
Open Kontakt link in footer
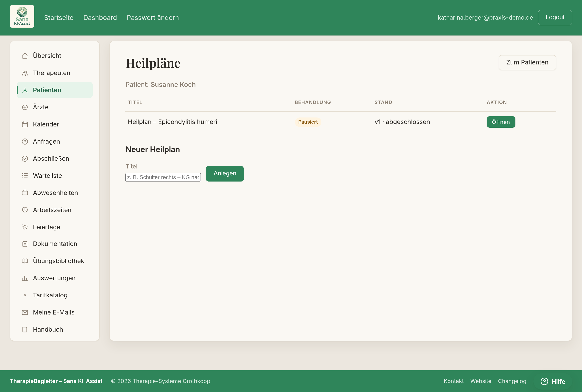[454, 381]
